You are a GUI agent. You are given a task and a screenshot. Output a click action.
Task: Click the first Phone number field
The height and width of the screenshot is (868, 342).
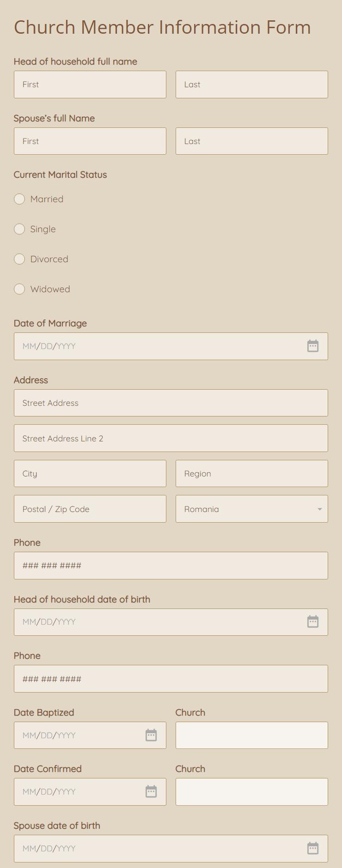pos(171,565)
